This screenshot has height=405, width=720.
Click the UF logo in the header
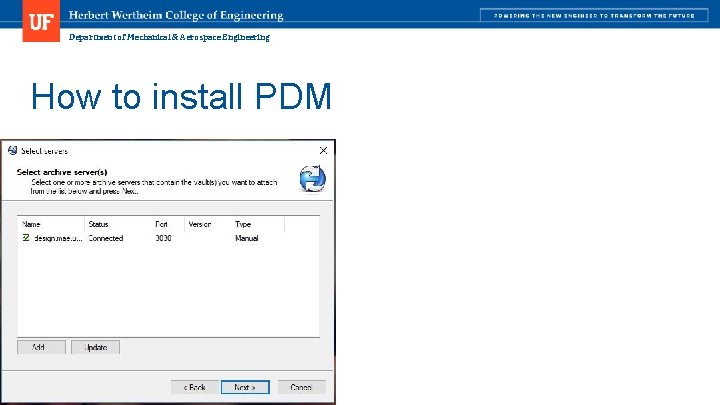tap(41, 21)
